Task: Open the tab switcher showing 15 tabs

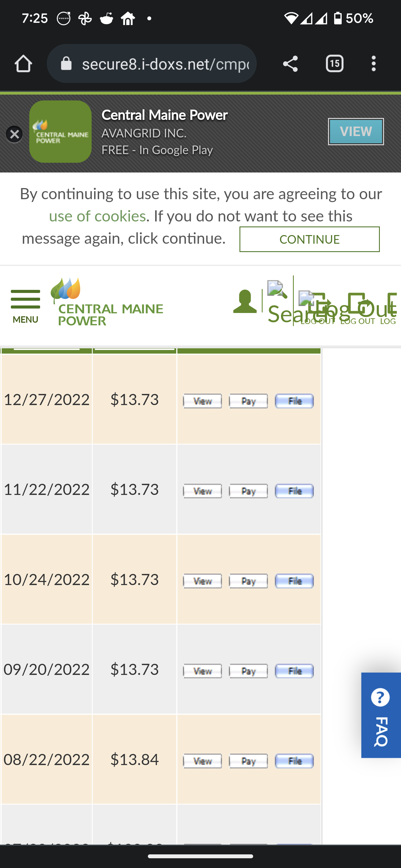Action: pos(334,64)
